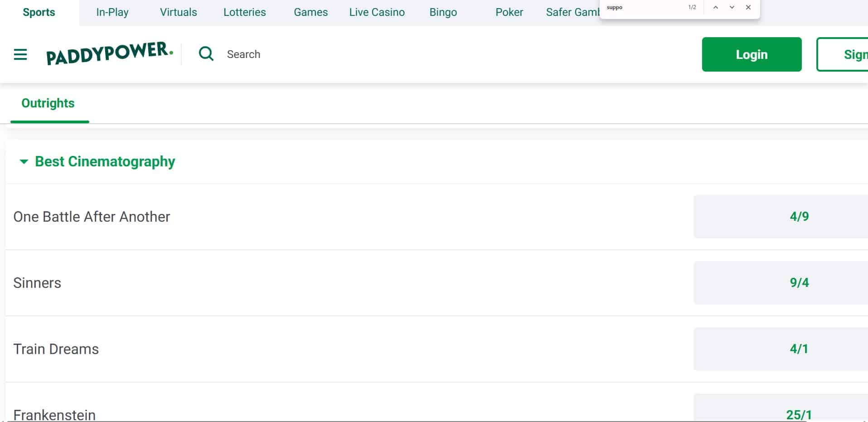The height and width of the screenshot is (422, 868).
Task: Select 4/9 odds for One Battle After Another
Action: (x=799, y=217)
